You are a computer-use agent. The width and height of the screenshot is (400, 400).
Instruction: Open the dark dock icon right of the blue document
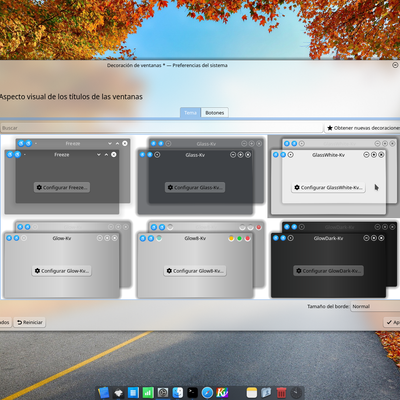click(x=118, y=393)
